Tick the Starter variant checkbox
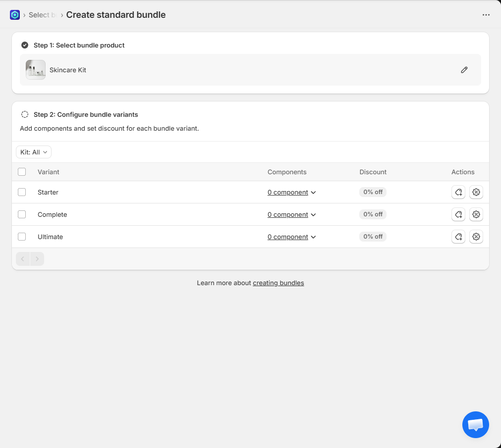 [22, 192]
